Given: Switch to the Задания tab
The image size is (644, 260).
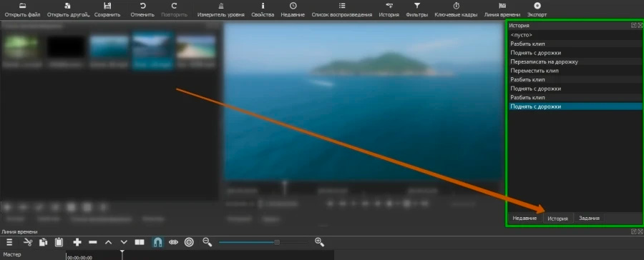Looking at the screenshot, I should (x=589, y=218).
